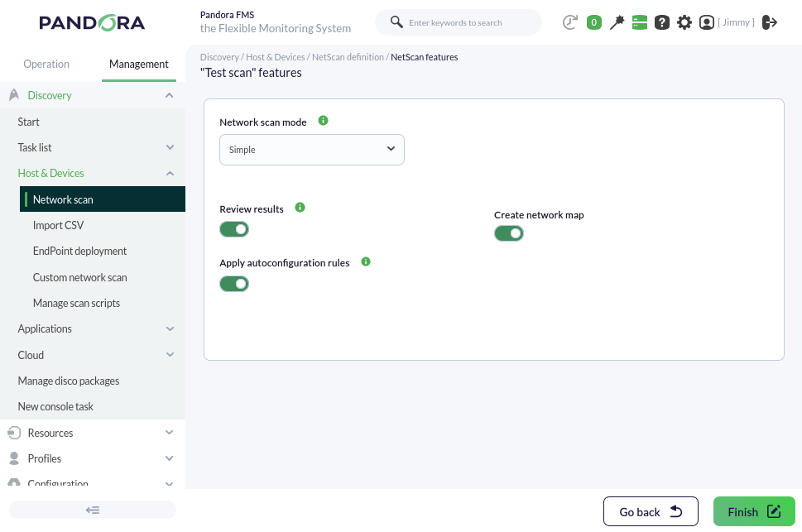Expand the Applications chevron
The width and height of the screenshot is (802, 532).
pos(170,329)
